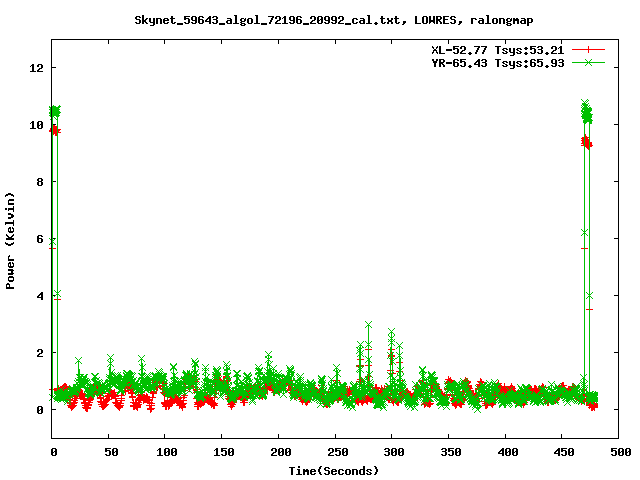The height and width of the screenshot is (480, 640).
Task: Click the y-axis tick label 12
Action: (37, 68)
